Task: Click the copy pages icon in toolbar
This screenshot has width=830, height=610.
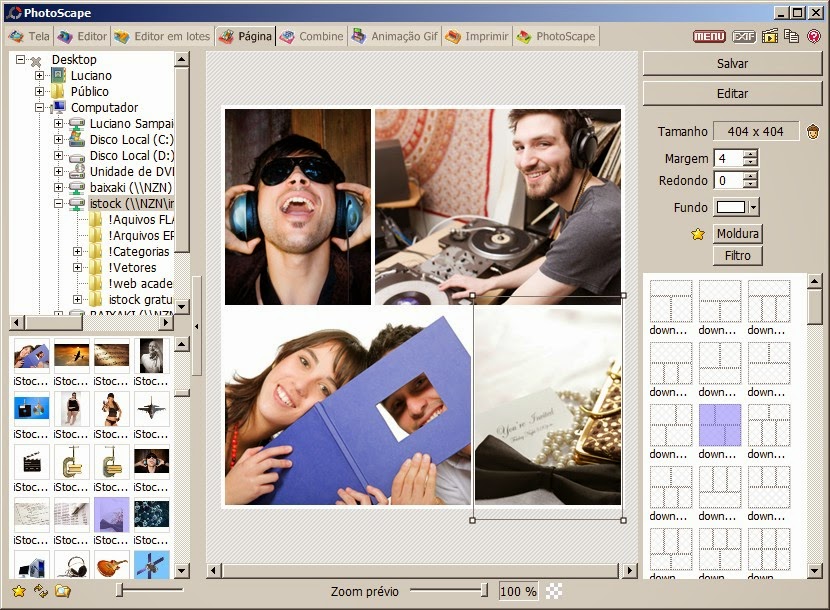Action: click(792, 36)
